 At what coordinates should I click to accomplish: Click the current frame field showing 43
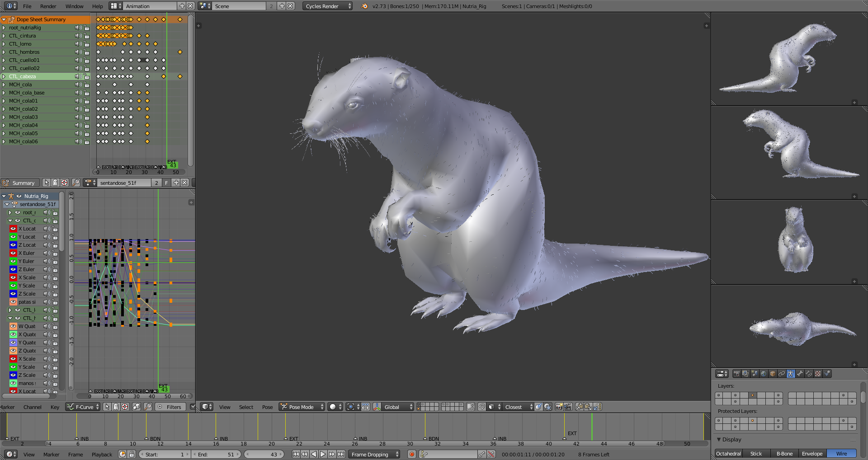pos(264,454)
